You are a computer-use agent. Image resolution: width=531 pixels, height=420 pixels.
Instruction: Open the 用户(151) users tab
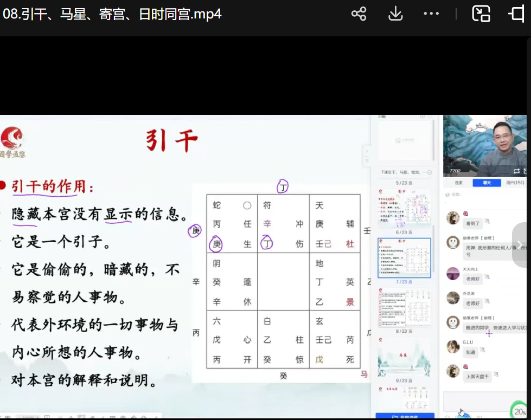tap(515, 183)
